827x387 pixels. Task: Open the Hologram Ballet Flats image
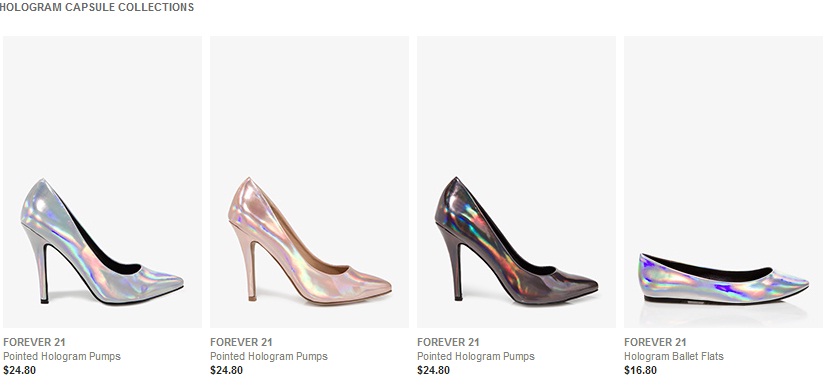[x=723, y=182]
